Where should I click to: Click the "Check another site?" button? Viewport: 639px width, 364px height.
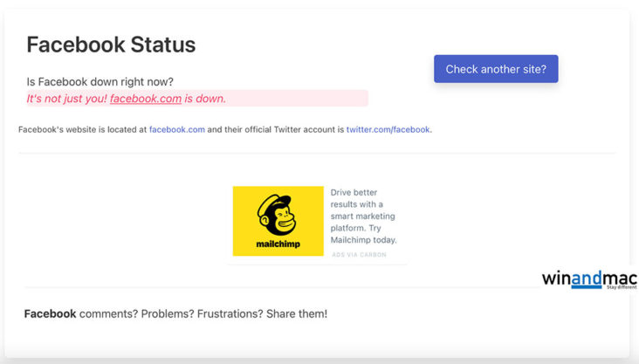point(496,69)
